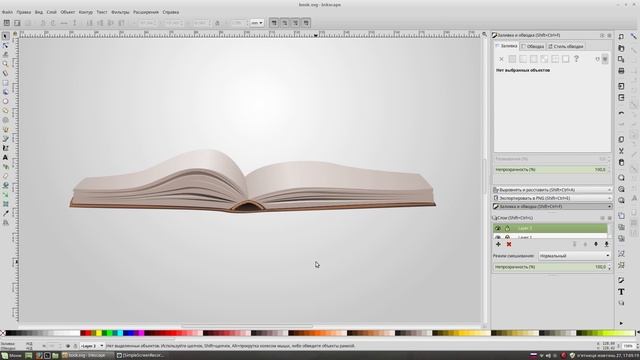The height and width of the screenshot is (360, 640).
Task: Open the Фильтры menu
Action: pyautogui.click(x=120, y=12)
